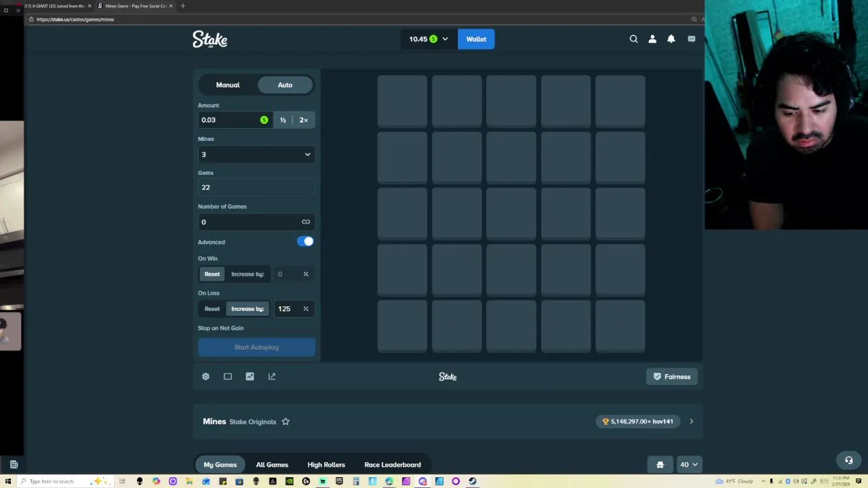Click the Stake logo below the grid
Screen dimensions: 868x488
tap(448, 377)
